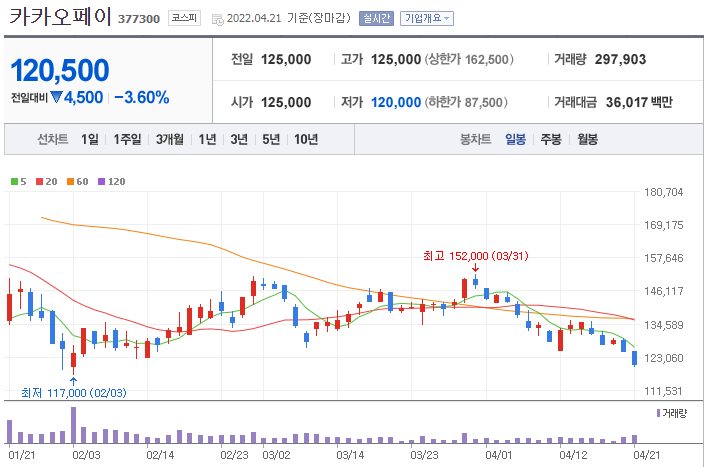This screenshot has width=704, height=467.
Task: Click the 시가 value 125,000
Action: pos(286,102)
